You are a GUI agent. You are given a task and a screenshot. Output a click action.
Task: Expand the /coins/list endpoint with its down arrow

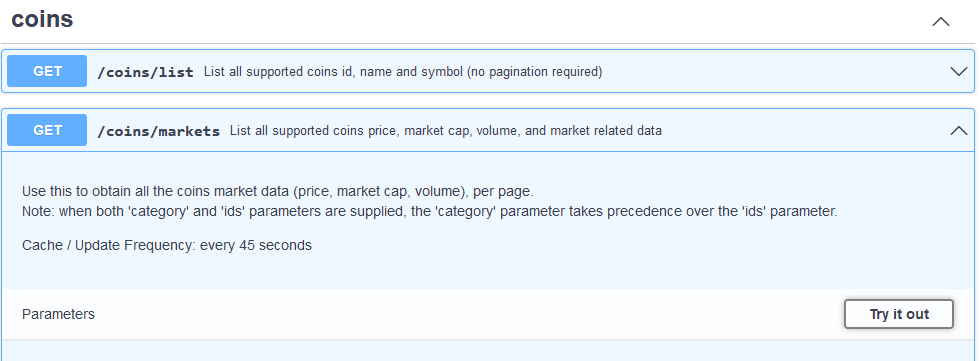click(959, 71)
